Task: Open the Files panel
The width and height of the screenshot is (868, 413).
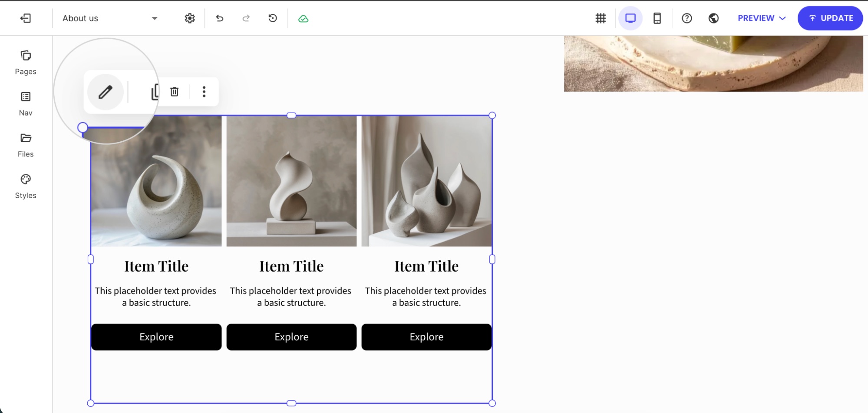Action: (x=26, y=145)
